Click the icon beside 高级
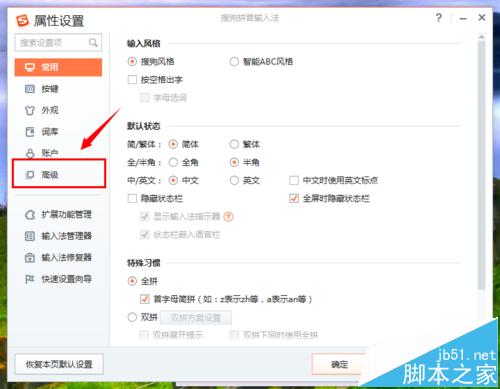Screen dimensions: 500x389 tap(30, 175)
